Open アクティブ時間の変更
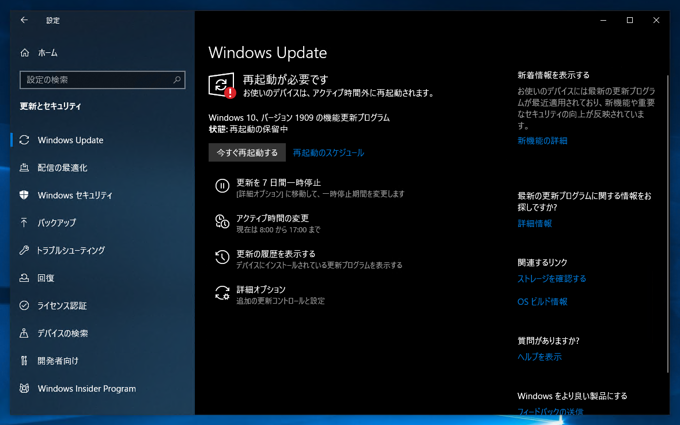This screenshot has height=425, width=680. pyautogui.click(x=272, y=218)
